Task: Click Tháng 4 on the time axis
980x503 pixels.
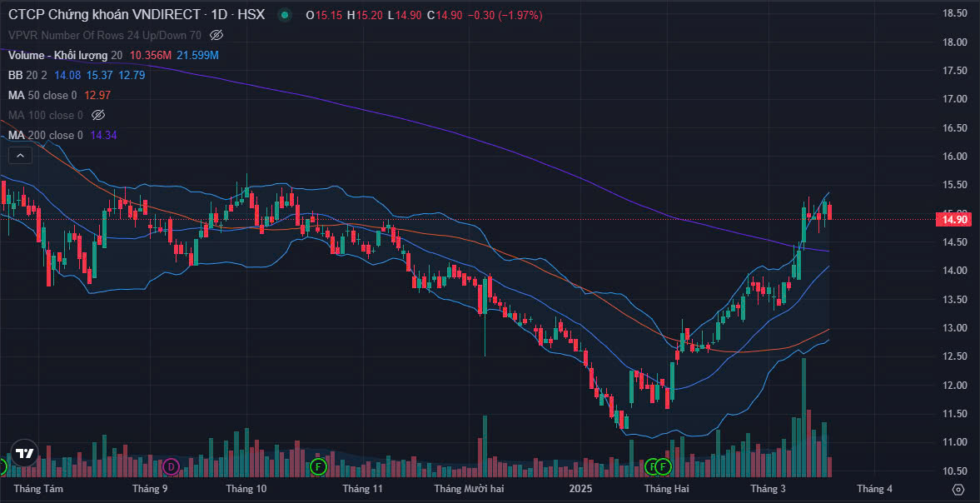Action: 874,489
